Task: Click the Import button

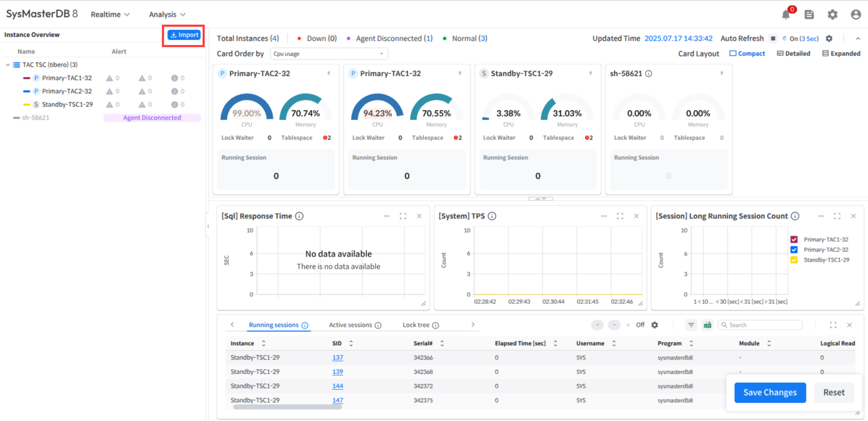Action: pos(184,35)
